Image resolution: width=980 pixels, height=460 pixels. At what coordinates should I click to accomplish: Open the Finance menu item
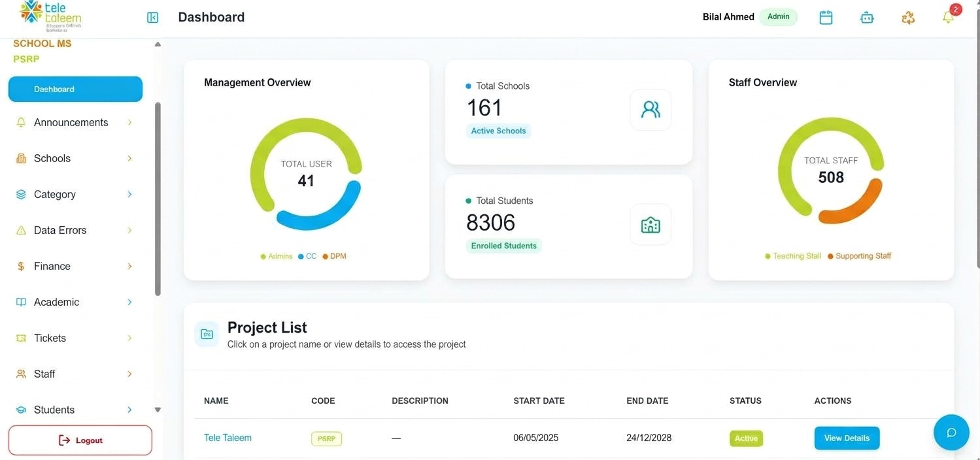coord(75,266)
